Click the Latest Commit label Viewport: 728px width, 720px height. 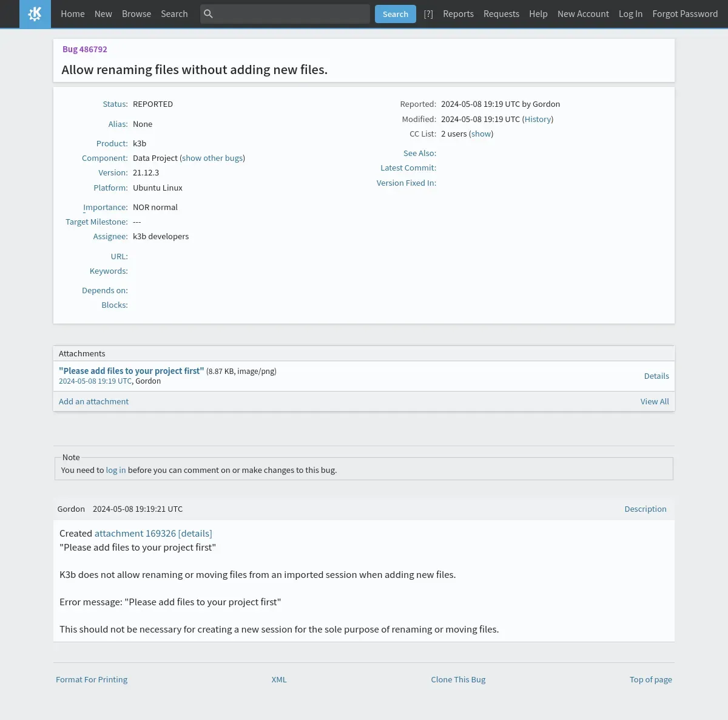pos(408,168)
